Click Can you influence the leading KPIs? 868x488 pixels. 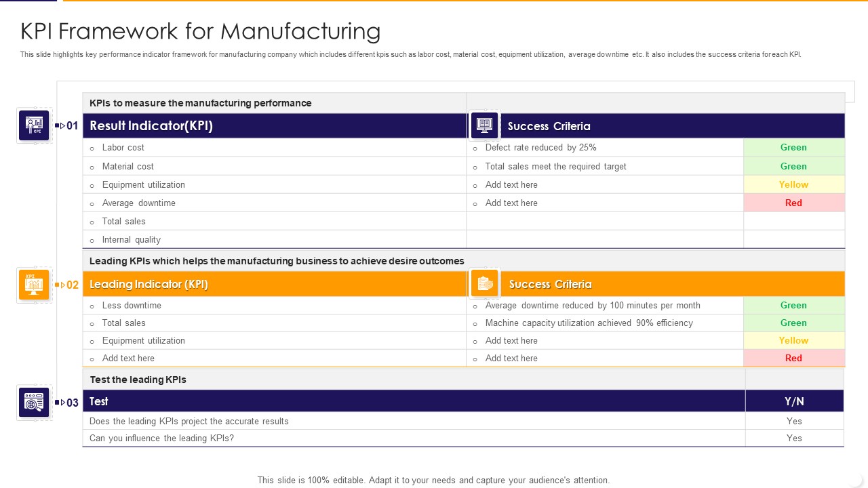click(162, 438)
